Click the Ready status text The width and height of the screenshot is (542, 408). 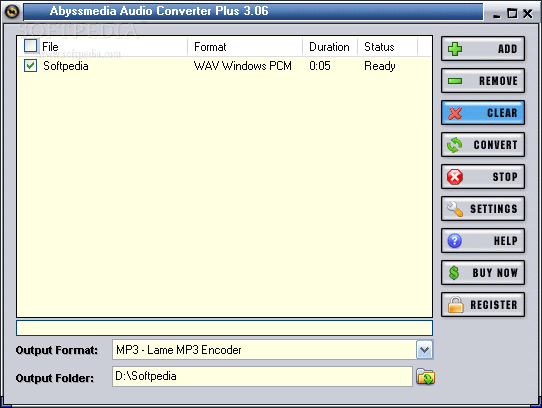tap(380, 66)
